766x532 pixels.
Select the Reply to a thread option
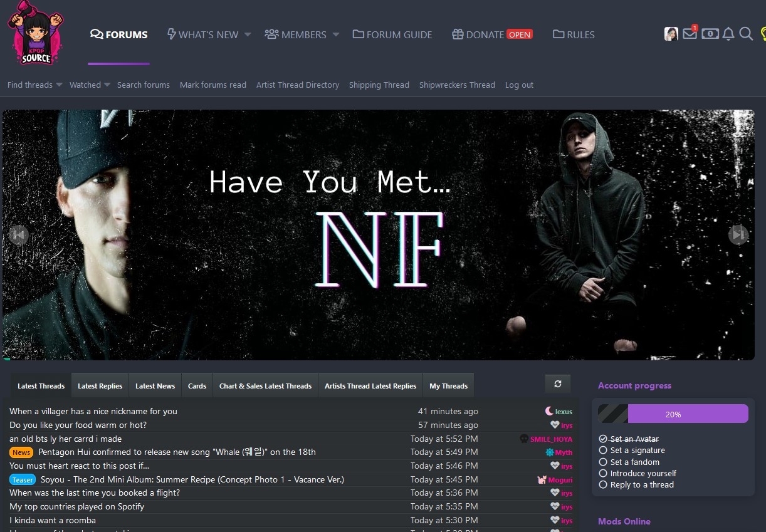pos(636,484)
